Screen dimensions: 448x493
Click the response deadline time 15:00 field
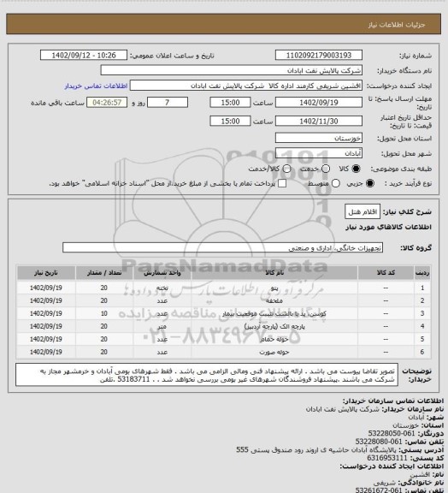coord(230,103)
